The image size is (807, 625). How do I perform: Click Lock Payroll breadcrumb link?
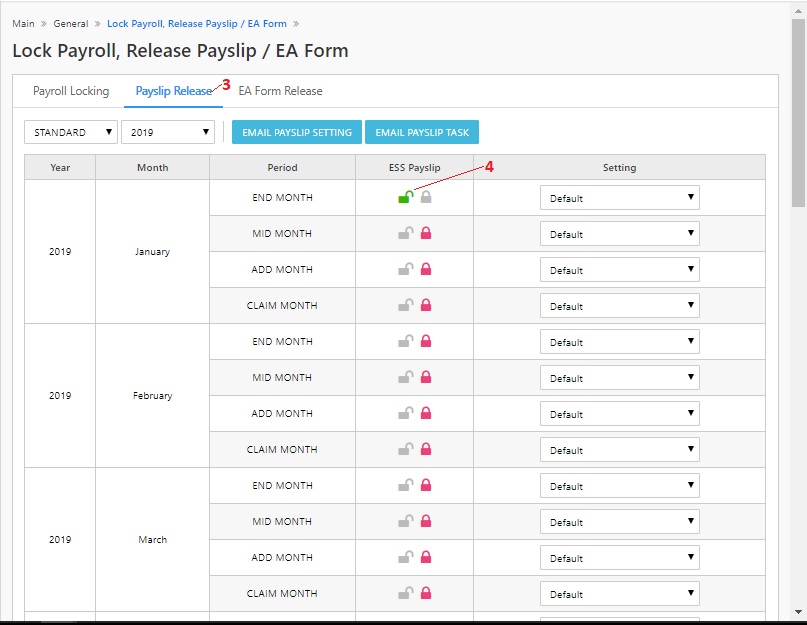tap(197, 24)
